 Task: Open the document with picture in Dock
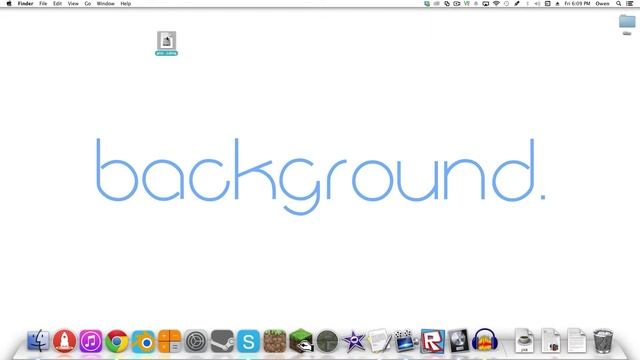551,340
